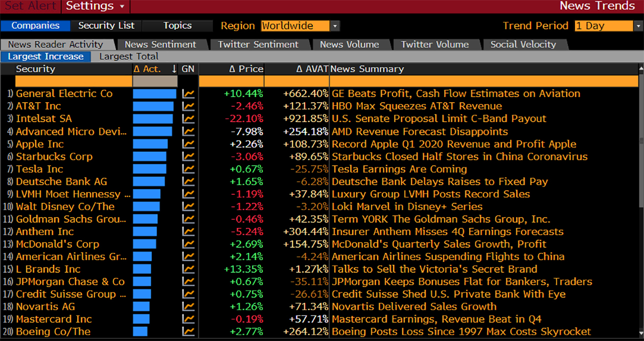Screen dimensions: 644x341
Task: Open GN chart icon for Novartis AG
Action: pyautogui.click(x=189, y=307)
